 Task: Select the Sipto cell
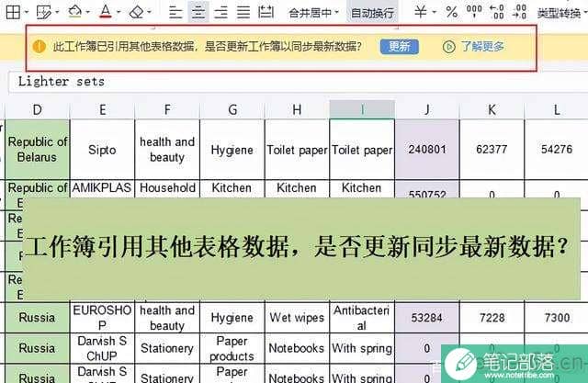tap(102, 150)
